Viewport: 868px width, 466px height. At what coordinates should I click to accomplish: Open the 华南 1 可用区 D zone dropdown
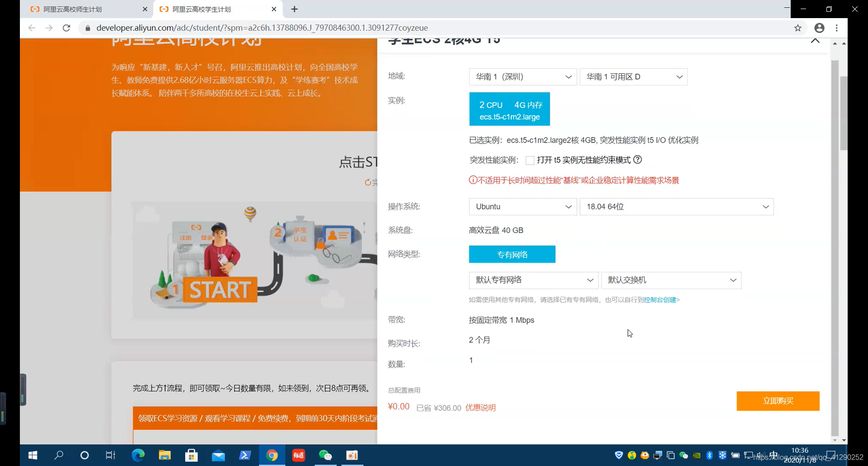click(633, 77)
